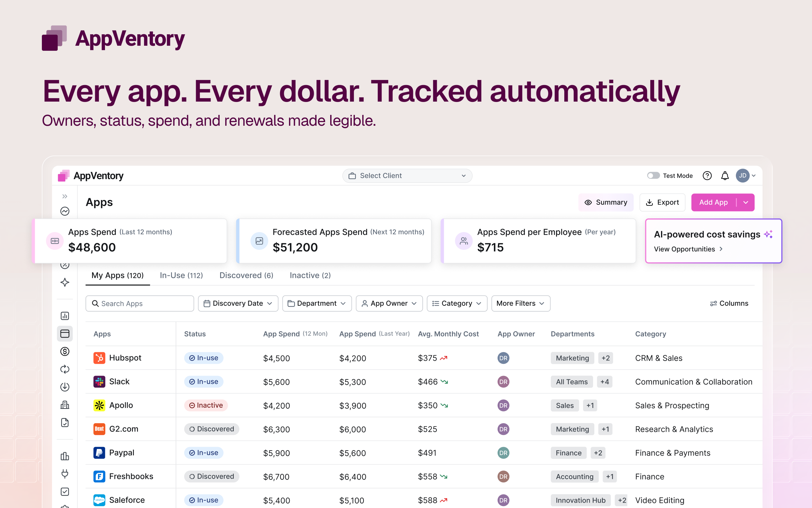Click the Saleforce app logo
This screenshot has height=508, width=812.
point(99,500)
